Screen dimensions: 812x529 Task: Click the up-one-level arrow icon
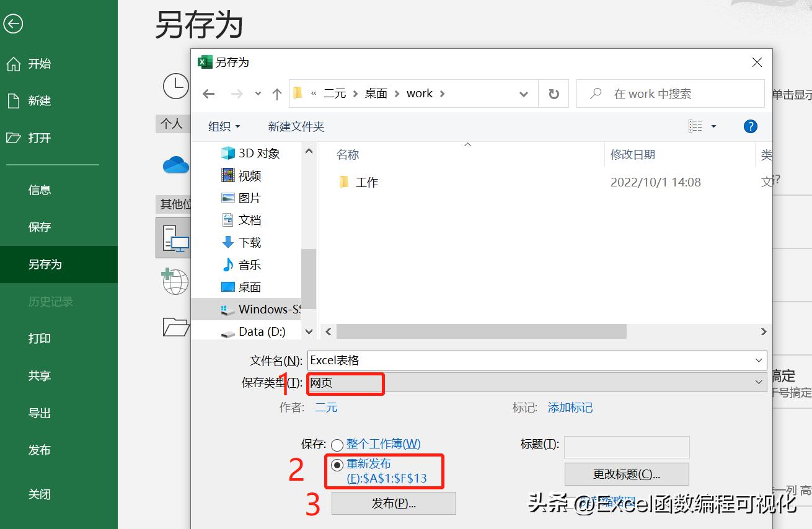point(276,93)
